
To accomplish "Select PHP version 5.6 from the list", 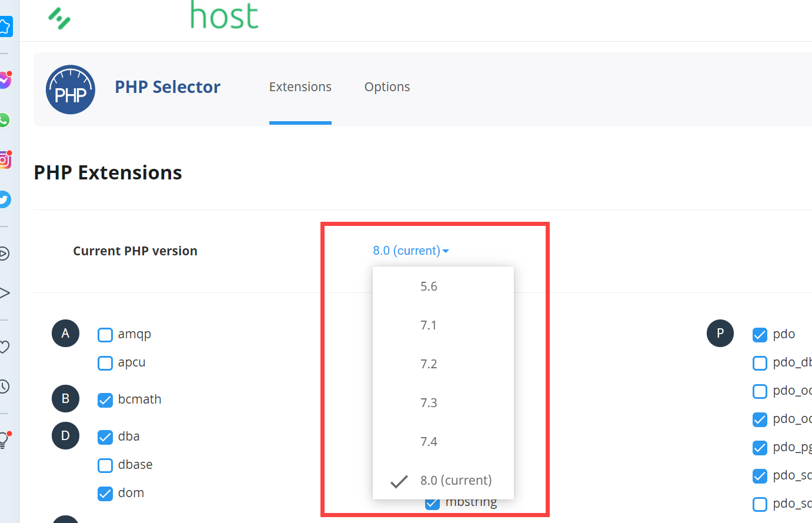I will (429, 286).
